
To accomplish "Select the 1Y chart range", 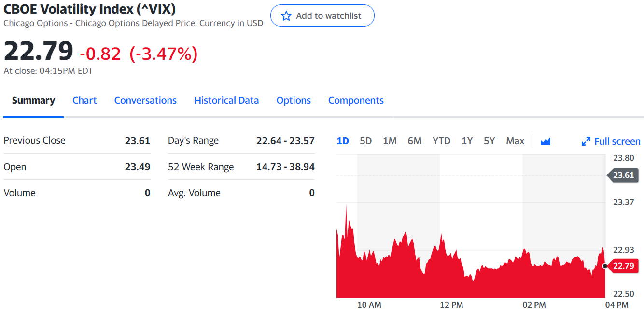I will 467,141.
